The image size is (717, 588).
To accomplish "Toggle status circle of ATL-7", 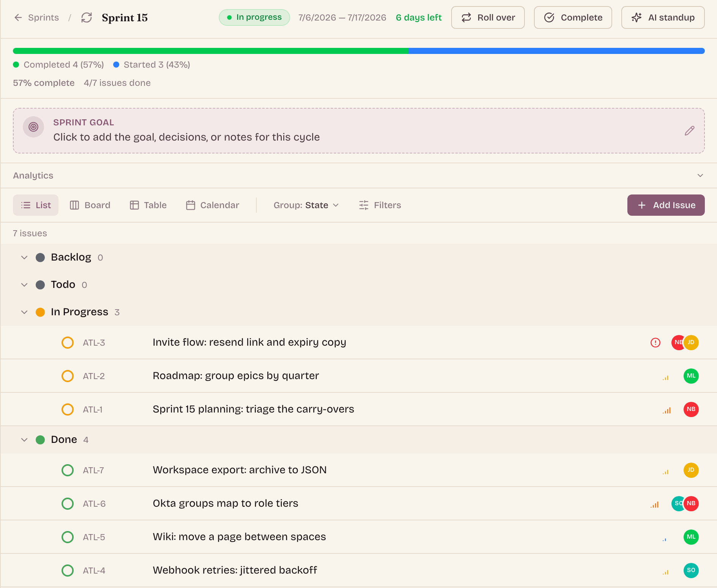I will [x=68, y=470].
